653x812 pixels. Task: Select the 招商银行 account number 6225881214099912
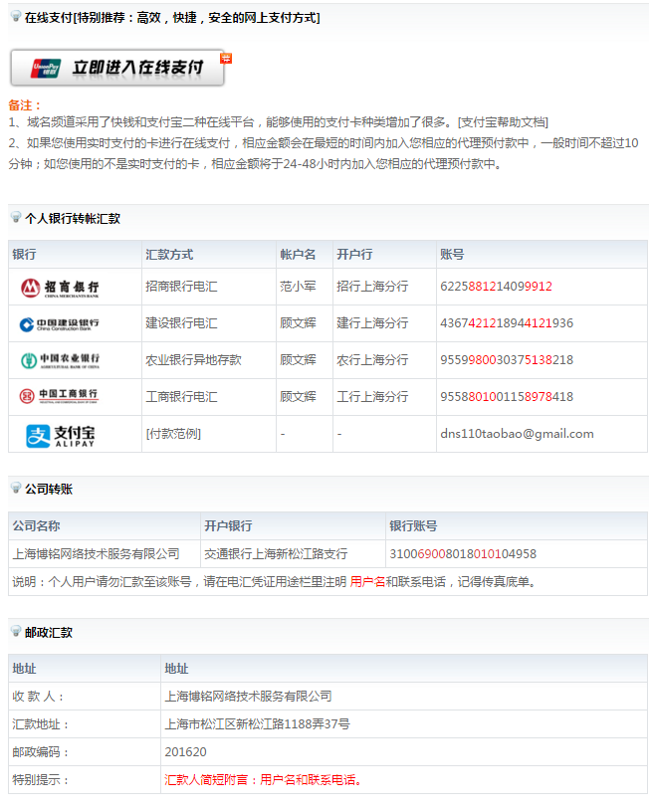496,287
